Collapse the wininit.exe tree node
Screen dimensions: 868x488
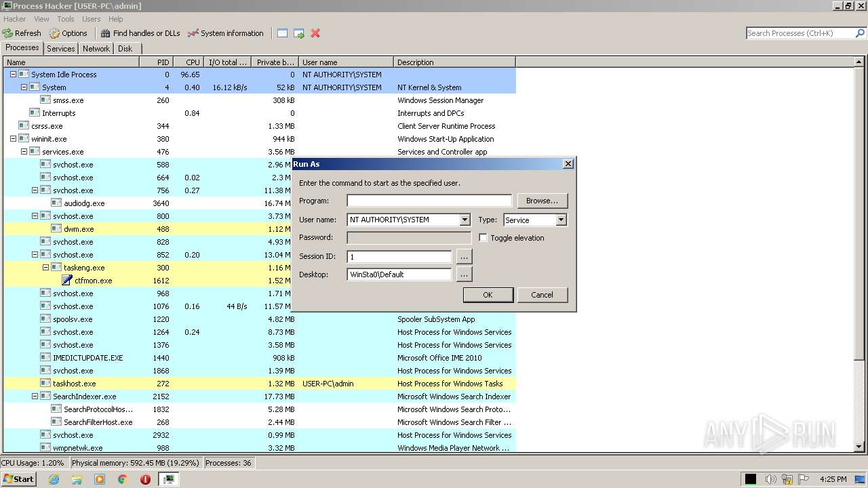pos(13,138)
